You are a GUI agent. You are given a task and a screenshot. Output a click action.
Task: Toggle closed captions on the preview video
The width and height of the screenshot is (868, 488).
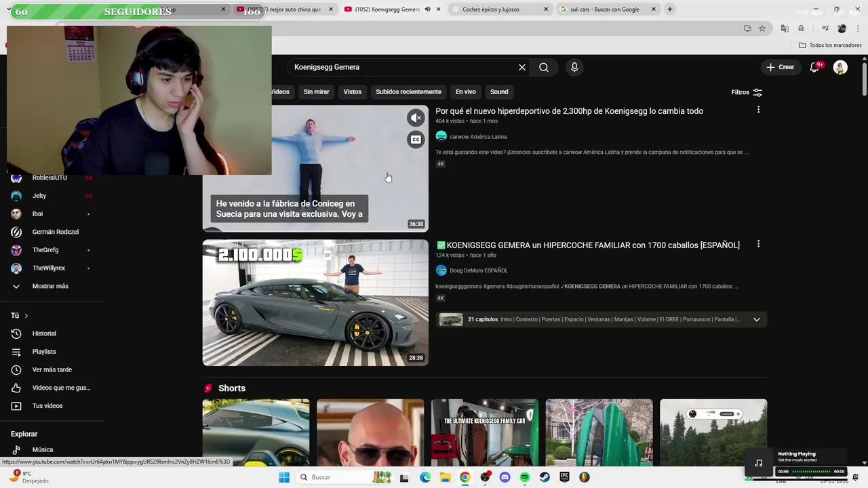416,140
